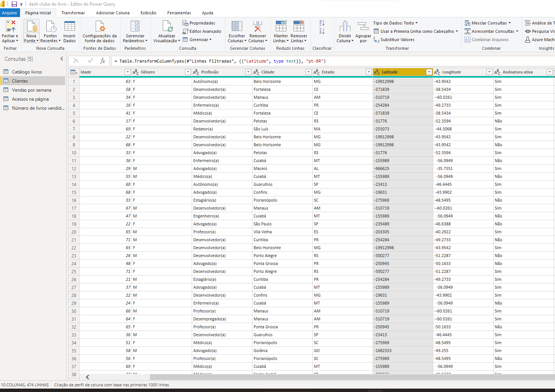Click the Escolher Colunas icon

click(237, 26)
